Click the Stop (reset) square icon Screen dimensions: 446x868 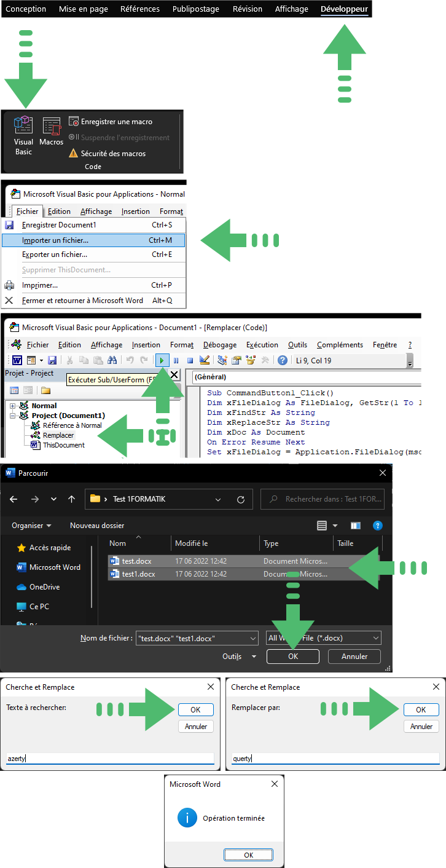[190, 360]
